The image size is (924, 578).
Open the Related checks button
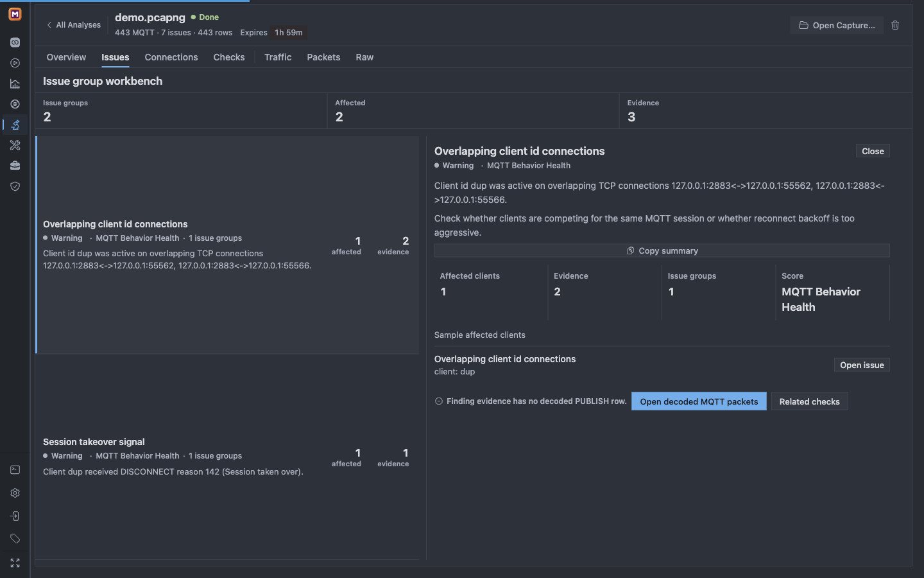click(x=809, y=401)
